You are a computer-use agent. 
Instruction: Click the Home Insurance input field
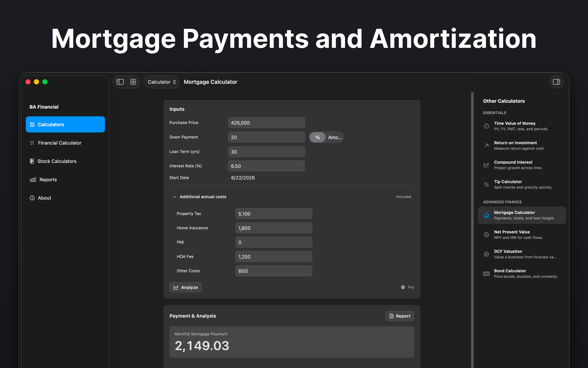(x=274, y=228)
